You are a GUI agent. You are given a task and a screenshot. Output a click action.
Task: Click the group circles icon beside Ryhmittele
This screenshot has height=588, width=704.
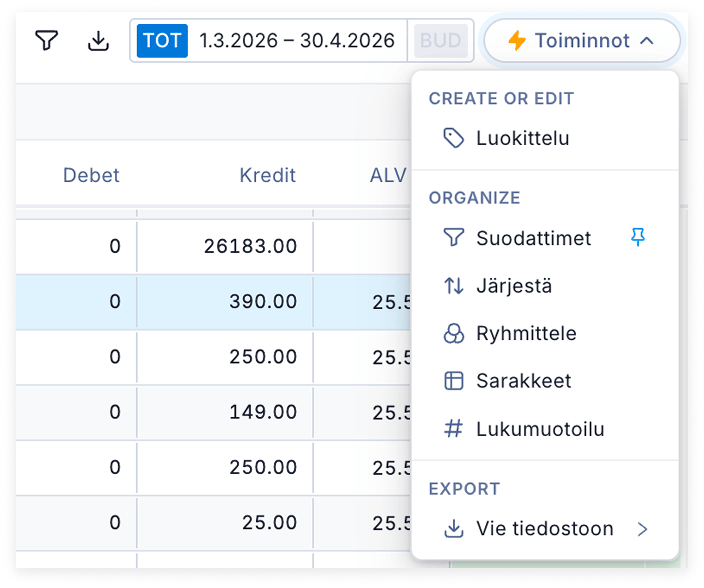[454, 333]
